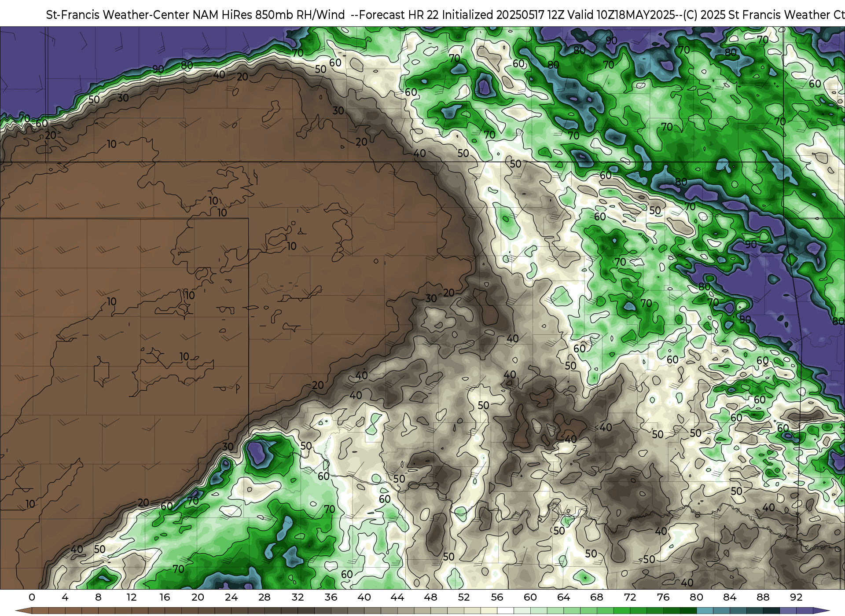The width and height of the screenshot is (845, 616).
Task: Click the colorbar scale label '24'
Action: pyautogui.click(x=231, y=597)
